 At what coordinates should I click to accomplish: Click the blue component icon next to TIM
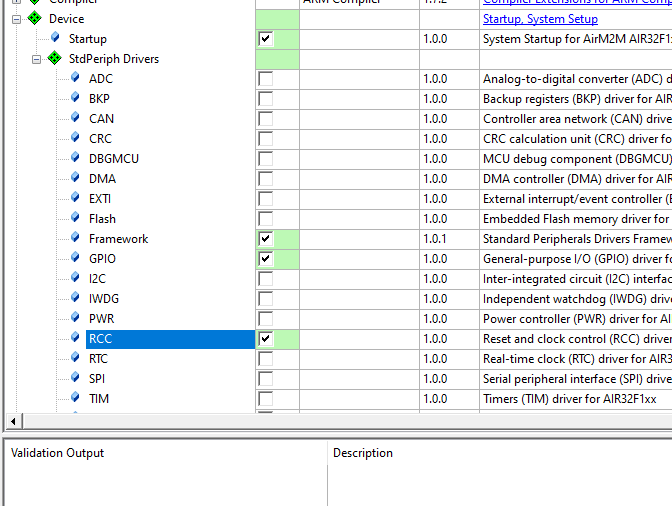[75, 399]
